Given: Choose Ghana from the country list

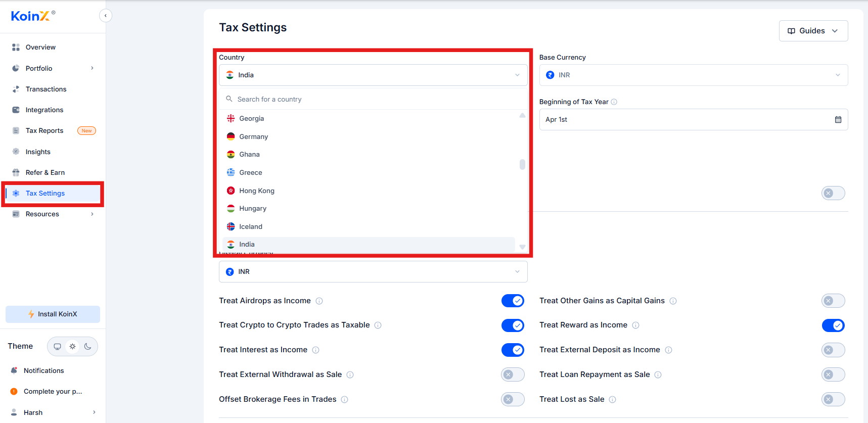Looking at the screenshot, I should click(x=369, y=154).
